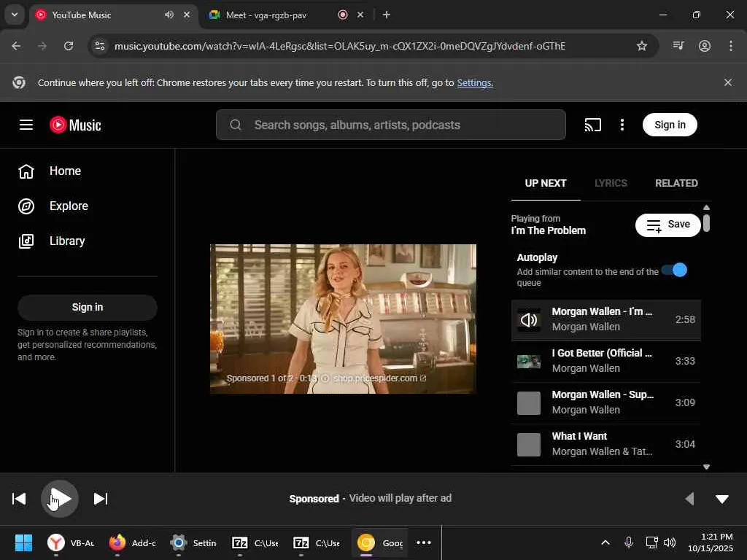Bookmark this page with the star icon
The height and width of the screenshot is (560, 747).
[642, 46]
